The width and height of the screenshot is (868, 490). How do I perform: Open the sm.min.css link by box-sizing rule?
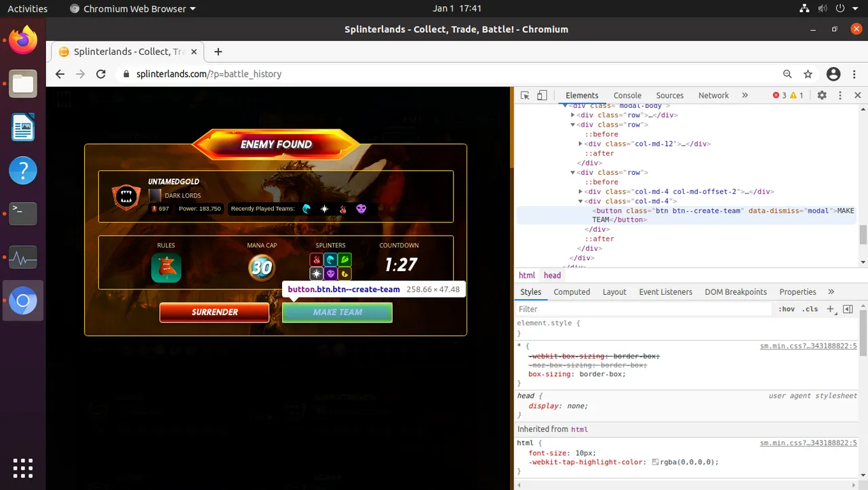(x=808, y=346)
